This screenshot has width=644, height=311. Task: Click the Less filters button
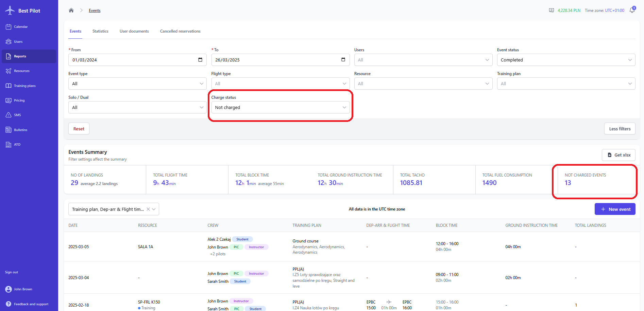(620, 129)
